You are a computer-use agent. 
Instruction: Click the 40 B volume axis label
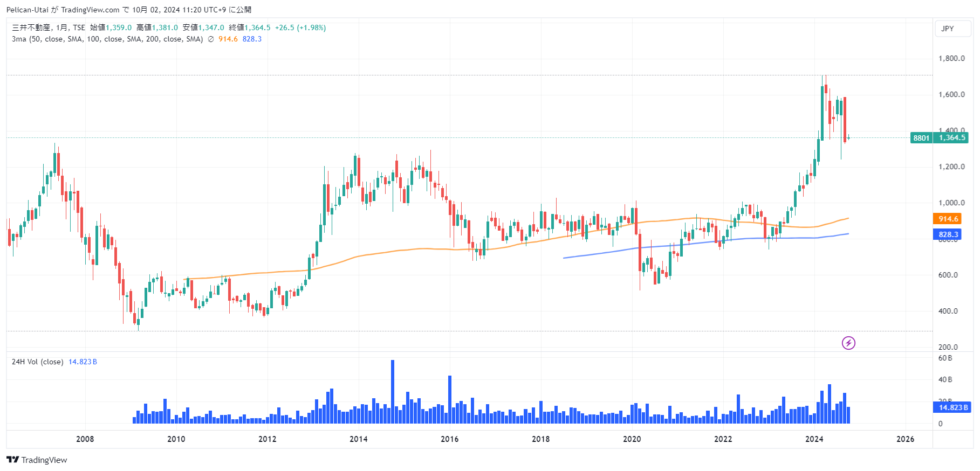[x=945, y=379]
